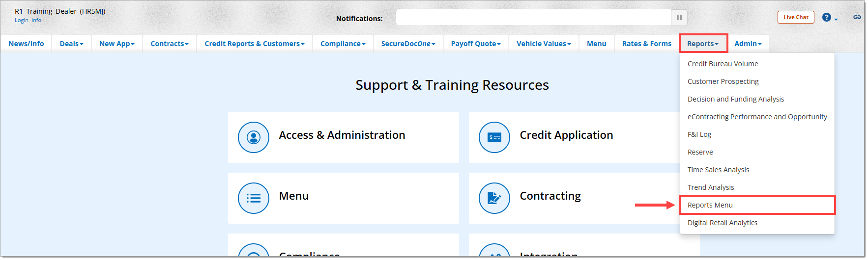Open Digital Retail Analytics report
Screen dimensions: 868x260
(x=722, y=223)
